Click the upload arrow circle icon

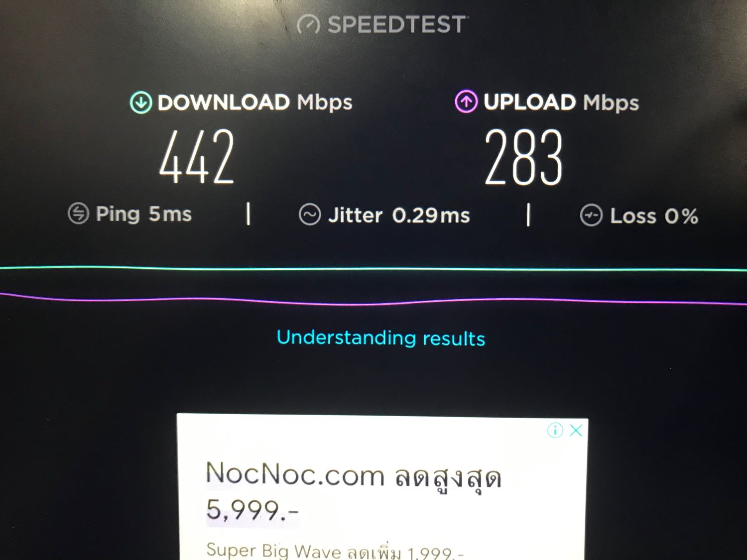(466, 102)
